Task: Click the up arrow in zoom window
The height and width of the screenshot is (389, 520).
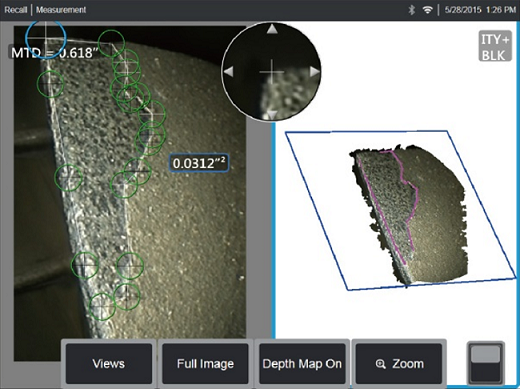Action: 272,29
